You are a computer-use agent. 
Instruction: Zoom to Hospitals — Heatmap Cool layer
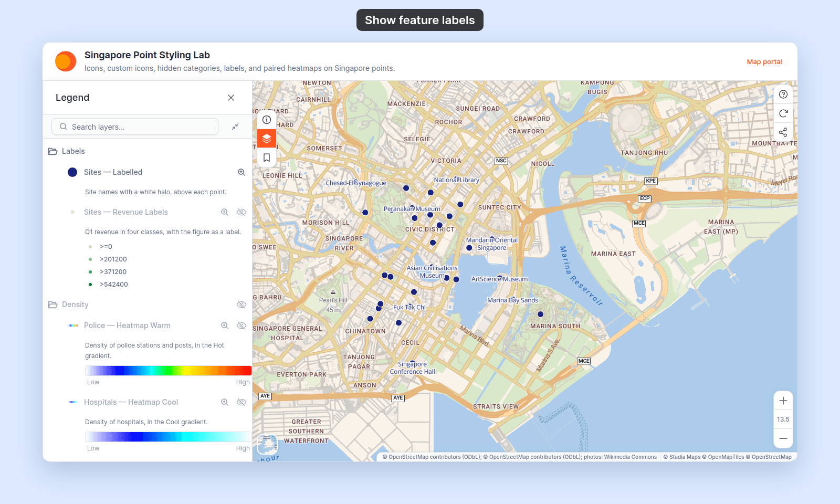[x=225, y=402]
